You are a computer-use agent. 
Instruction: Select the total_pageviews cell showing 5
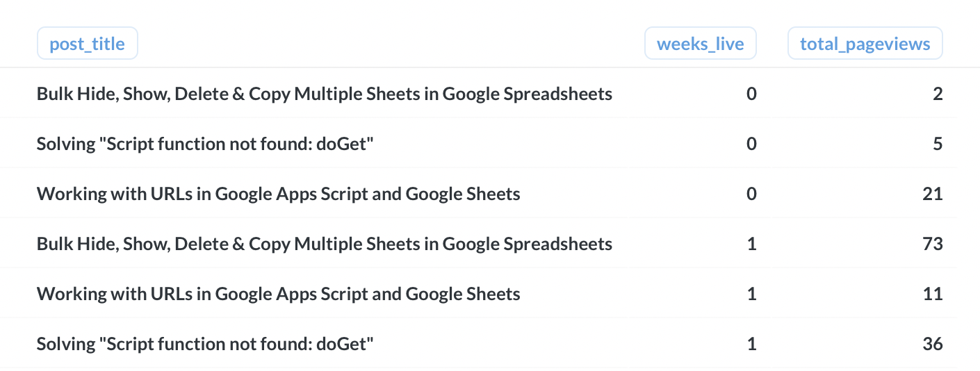coord(938,144)
